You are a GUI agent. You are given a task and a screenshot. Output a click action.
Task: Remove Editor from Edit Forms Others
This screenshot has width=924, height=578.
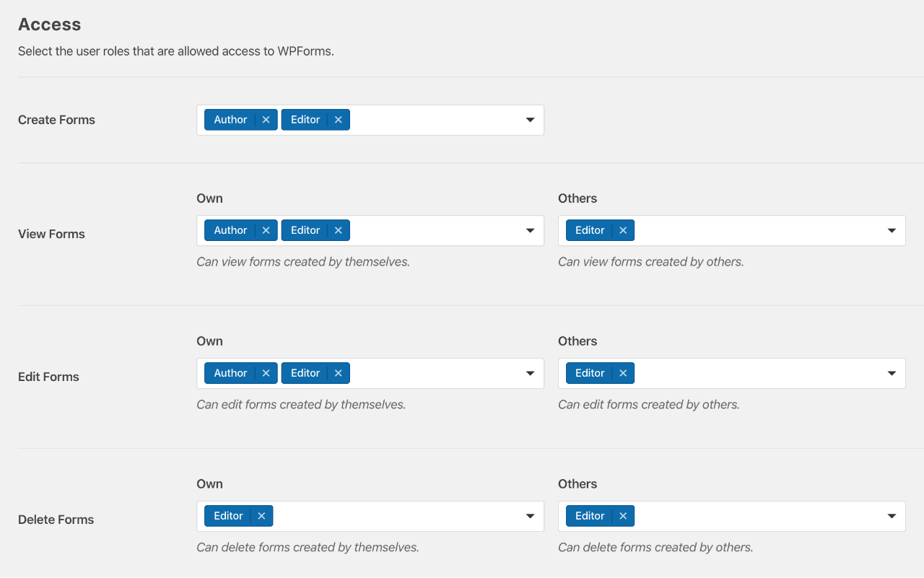(x=622, y=373)
